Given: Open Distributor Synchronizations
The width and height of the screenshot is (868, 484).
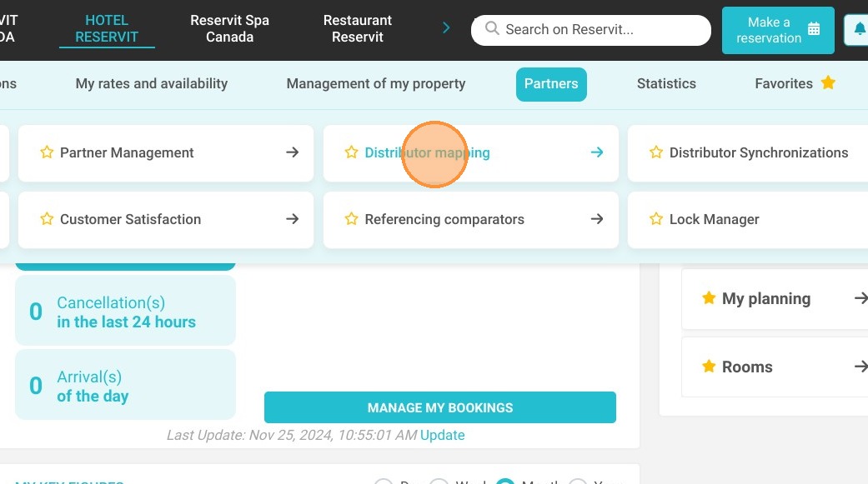Looking at the screenshot, I should (748, 152).
